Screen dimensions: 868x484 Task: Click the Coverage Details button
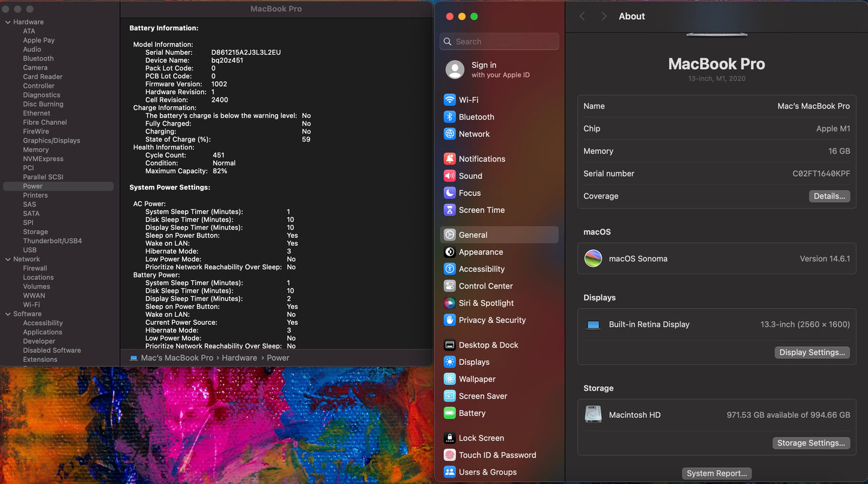[829, 196]
